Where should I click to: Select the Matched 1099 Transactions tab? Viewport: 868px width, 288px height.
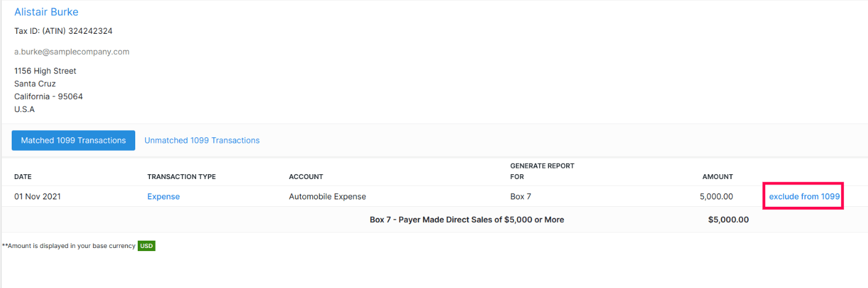pyautogui.click(x=73, y=140)
